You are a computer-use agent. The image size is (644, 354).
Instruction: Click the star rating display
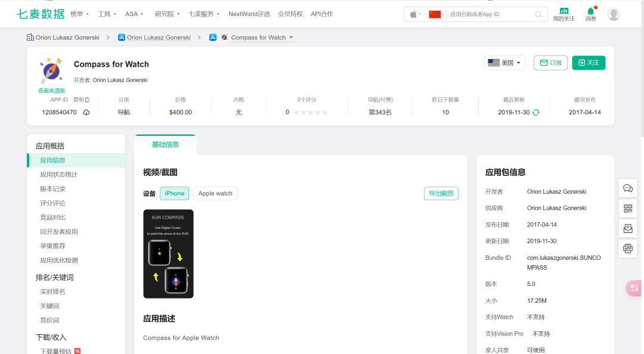point(311,112)
